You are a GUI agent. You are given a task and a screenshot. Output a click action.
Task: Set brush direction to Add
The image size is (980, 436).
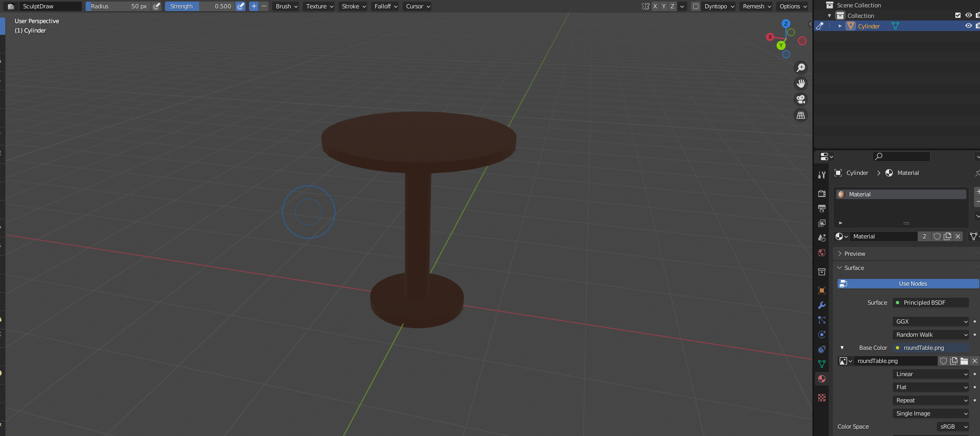tap(254, 6)
